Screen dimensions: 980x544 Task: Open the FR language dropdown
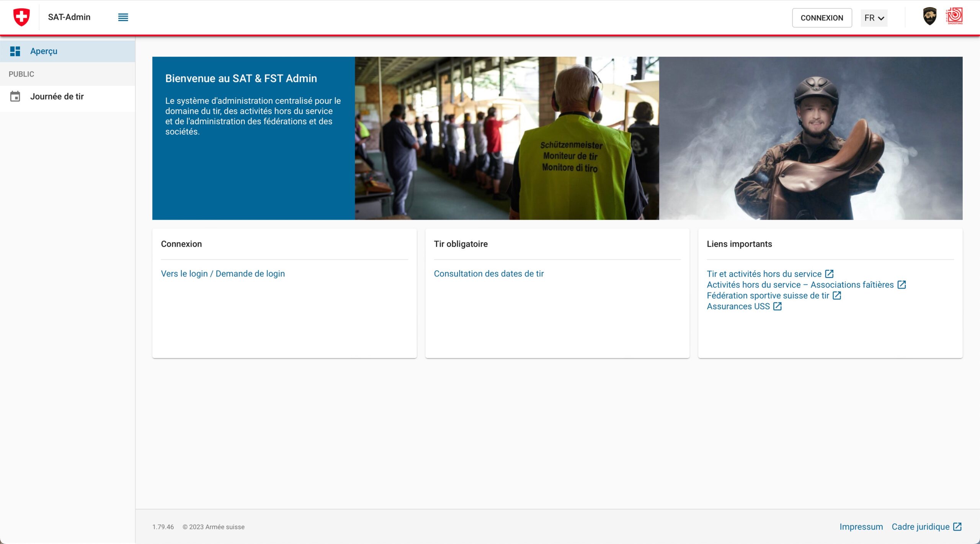tap(874, 18)
